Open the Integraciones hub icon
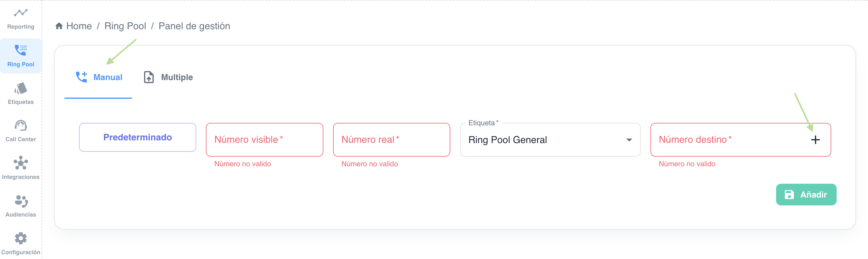This screenshot has height=259, width=868. click(x=20, y=163)
